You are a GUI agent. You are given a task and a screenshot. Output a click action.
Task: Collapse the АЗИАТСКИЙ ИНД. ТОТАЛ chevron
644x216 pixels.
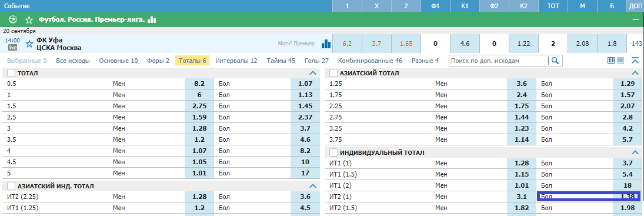tap(312, 186)
